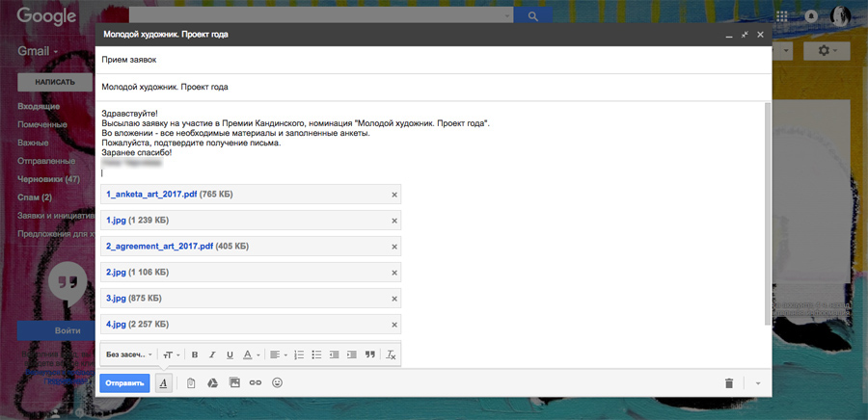Click the blue Отправить send button
This screenshot has height=420, width=868.
pos(124,382)
